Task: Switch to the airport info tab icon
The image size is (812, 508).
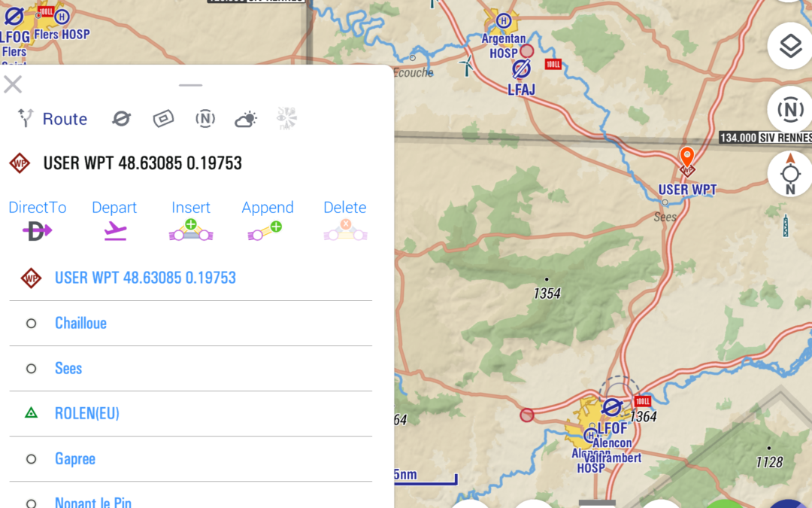Action: coord(121,119)
